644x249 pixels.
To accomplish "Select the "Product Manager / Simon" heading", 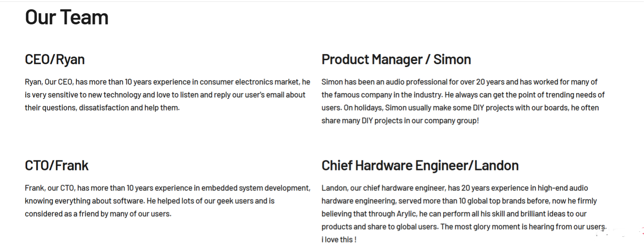I will tap(396, 59).
